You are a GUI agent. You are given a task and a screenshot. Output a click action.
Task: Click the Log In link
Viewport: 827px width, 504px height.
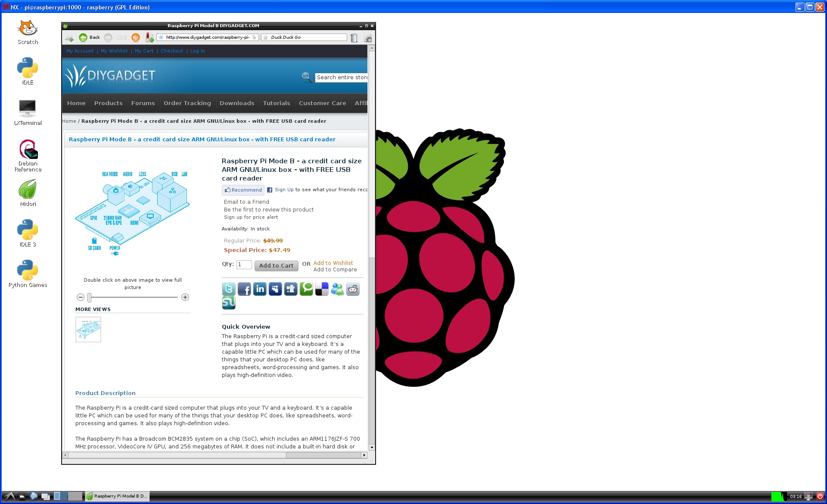[198, 51]
